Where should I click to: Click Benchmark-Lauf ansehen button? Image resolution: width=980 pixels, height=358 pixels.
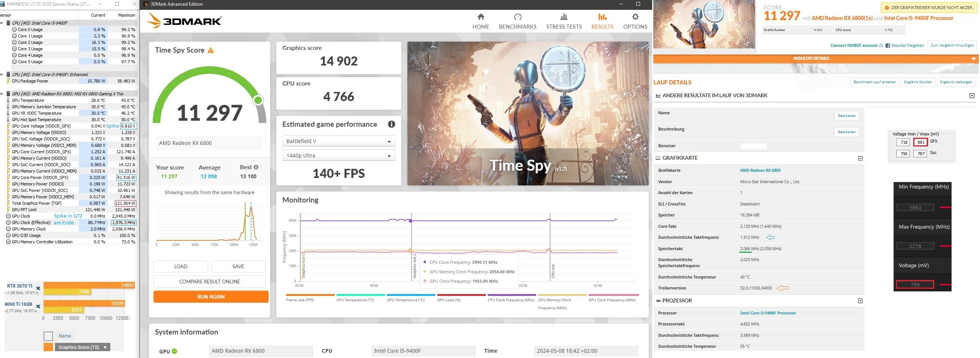click(874, 82)
